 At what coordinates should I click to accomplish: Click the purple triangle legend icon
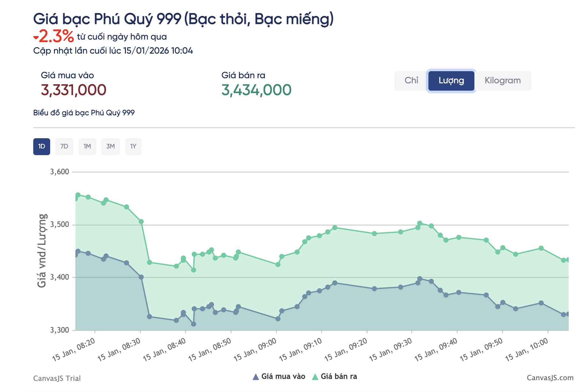256,376
